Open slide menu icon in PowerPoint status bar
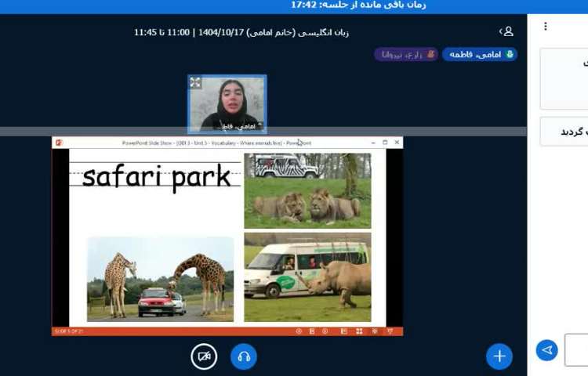The image size is (588, 376). click(x=312, y=331)
